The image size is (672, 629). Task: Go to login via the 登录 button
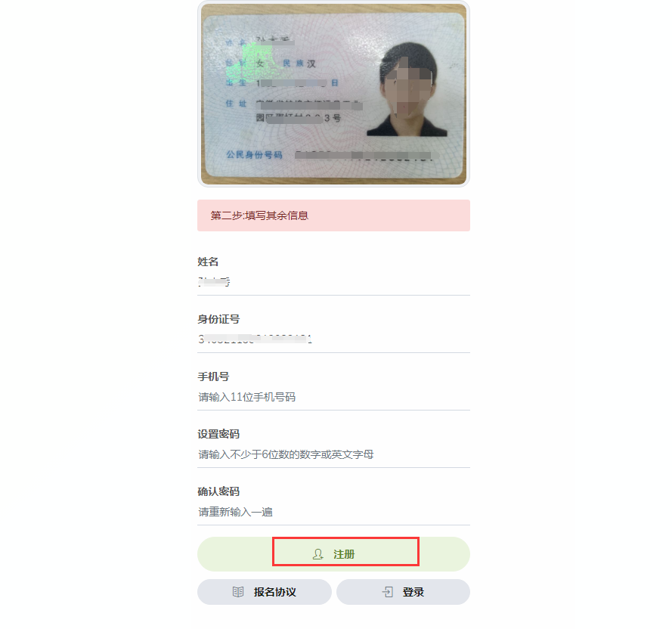[403, 592]
